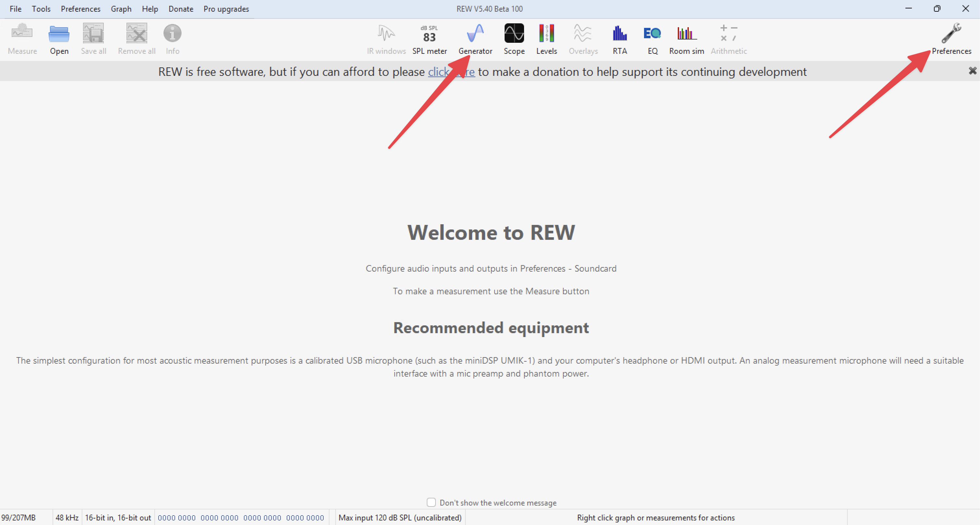Viewport: 980px width, 525px height.
Task: Click the 48 kHz sample rate status
Action: click(67, 518)
